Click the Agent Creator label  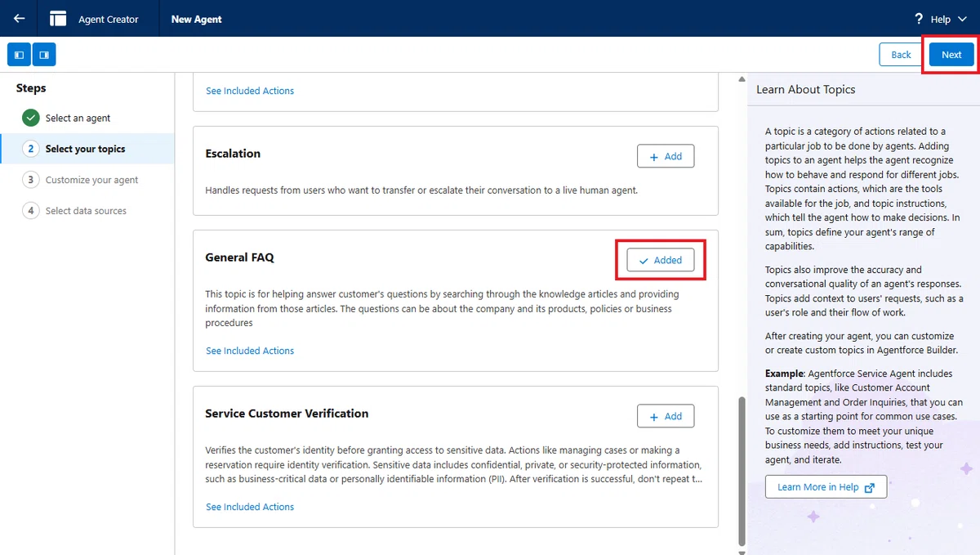click(x=109, y=19)
